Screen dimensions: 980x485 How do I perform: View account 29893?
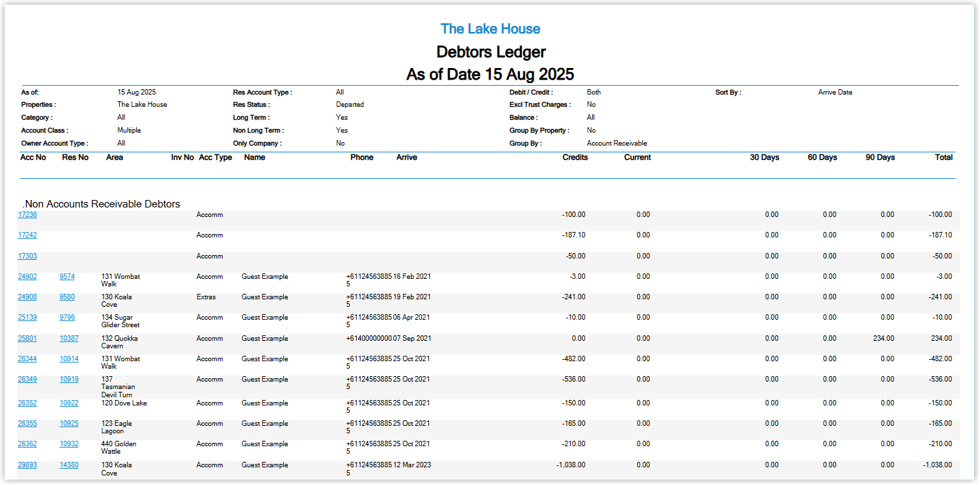27,465
